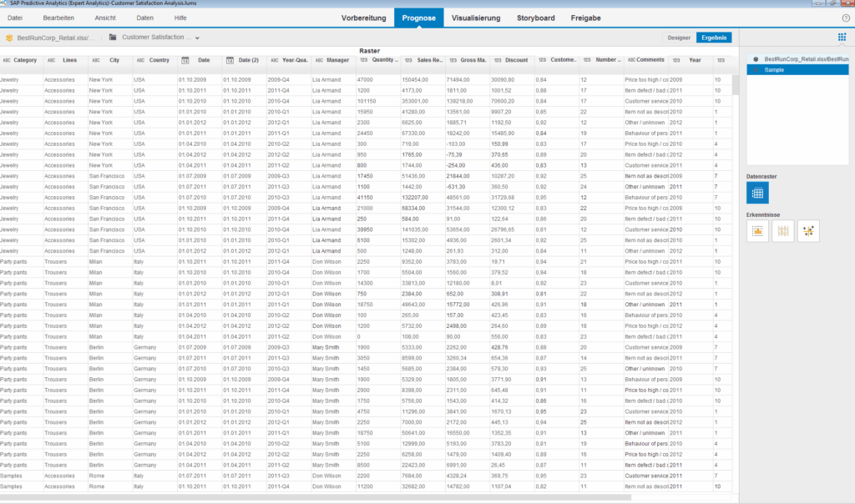Switch to Designer view
Screen dimensions: 855x504
679,38
